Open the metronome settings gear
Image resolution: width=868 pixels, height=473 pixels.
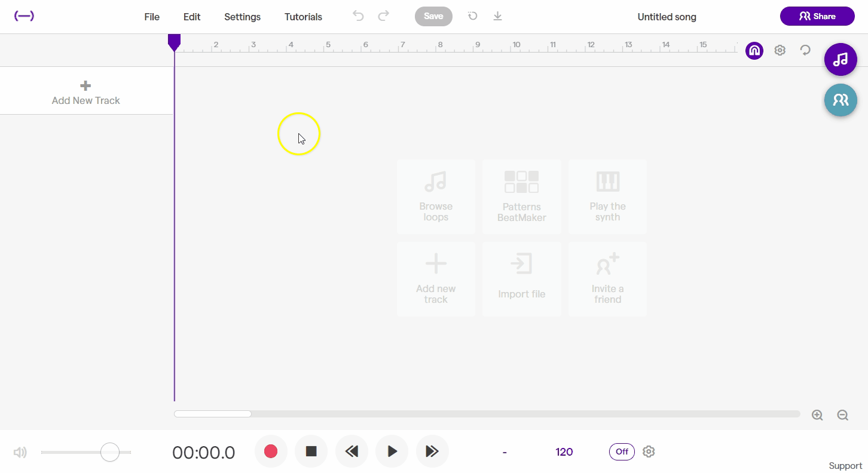point(649,451)
